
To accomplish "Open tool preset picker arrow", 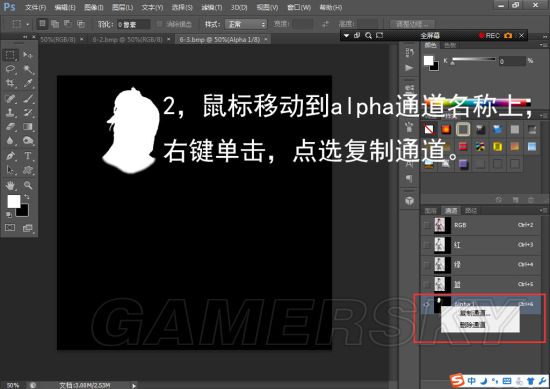I will [27, 24].
